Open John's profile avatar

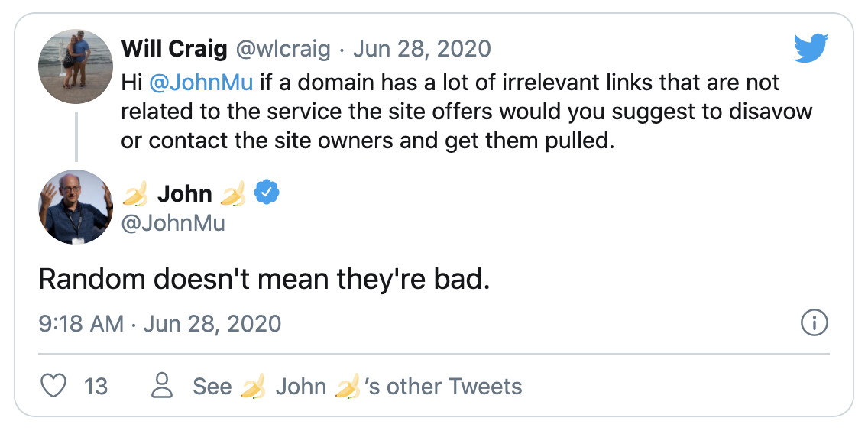[x=76, y=207]
